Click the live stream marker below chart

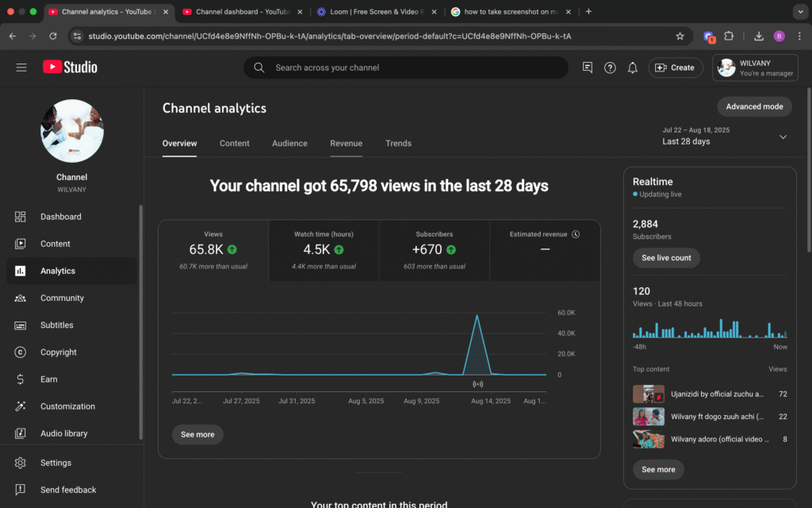(x=477, y=384)
